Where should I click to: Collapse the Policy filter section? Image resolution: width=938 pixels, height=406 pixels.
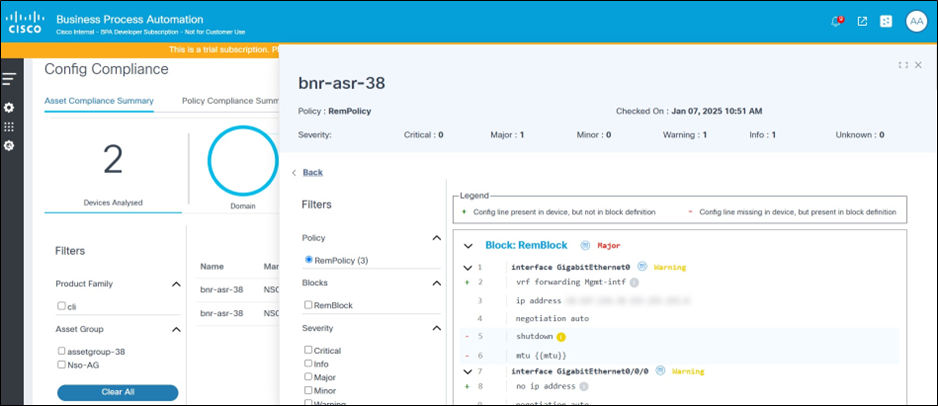[436, 238]
